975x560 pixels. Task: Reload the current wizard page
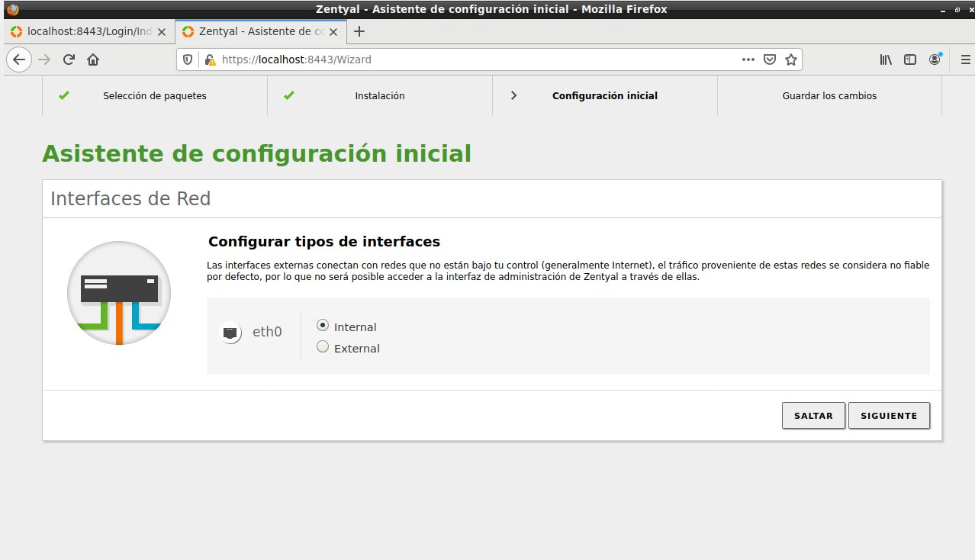[69, 60]
